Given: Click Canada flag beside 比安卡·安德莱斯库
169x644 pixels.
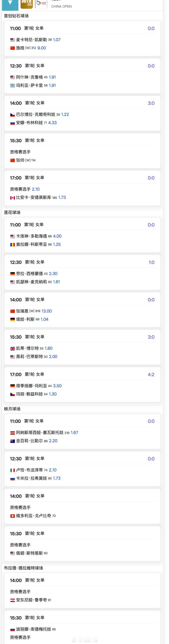Looking at the screenshot, I should 13,197.
